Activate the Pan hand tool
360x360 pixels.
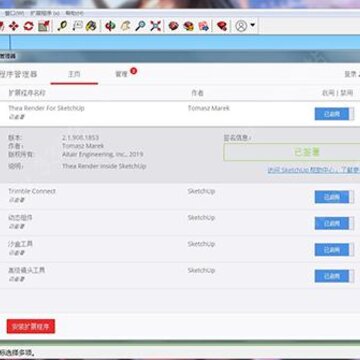point(125,26)
